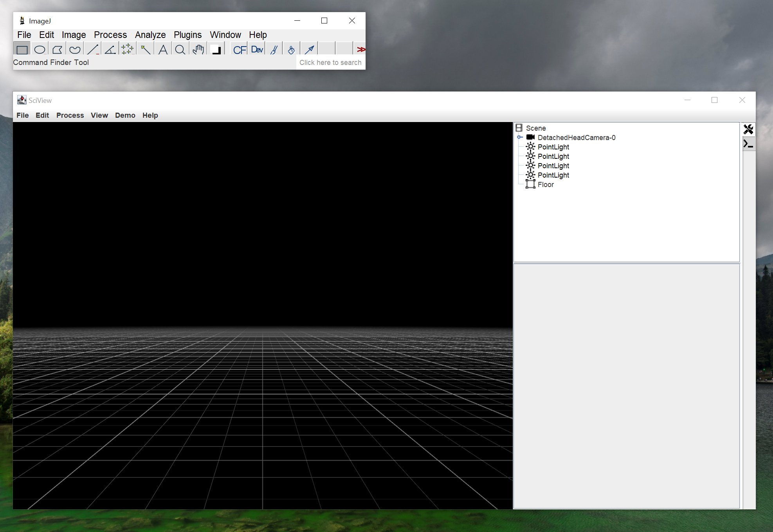Image resolution: width=773 pixels, height=532 pixels.
Task: Activate the Wand tracing tool
Action: click(x=145, y=49)
